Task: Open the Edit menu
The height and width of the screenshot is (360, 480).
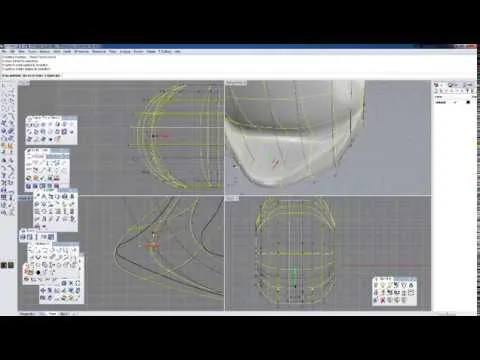Action: pyautogui.click(x=12, y=51)
